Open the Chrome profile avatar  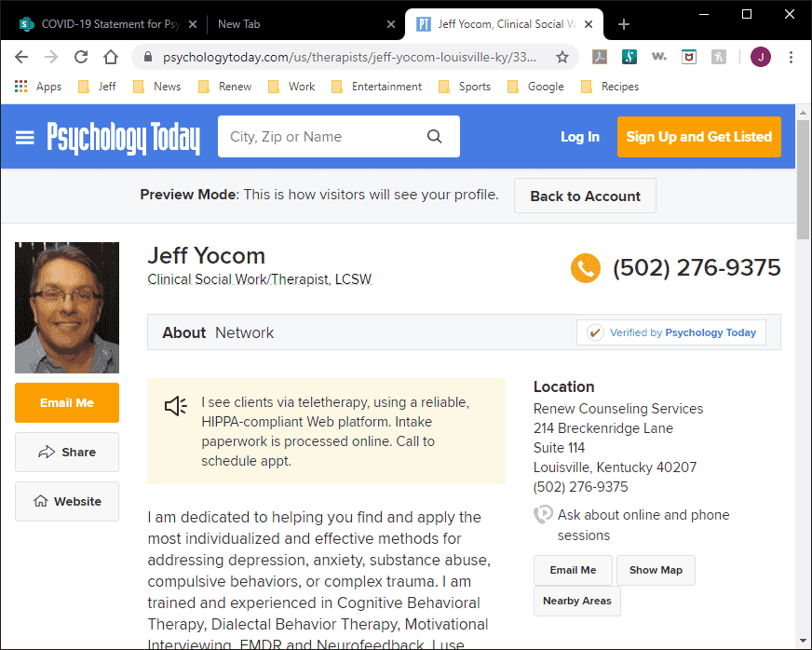[x=761, y=57]
